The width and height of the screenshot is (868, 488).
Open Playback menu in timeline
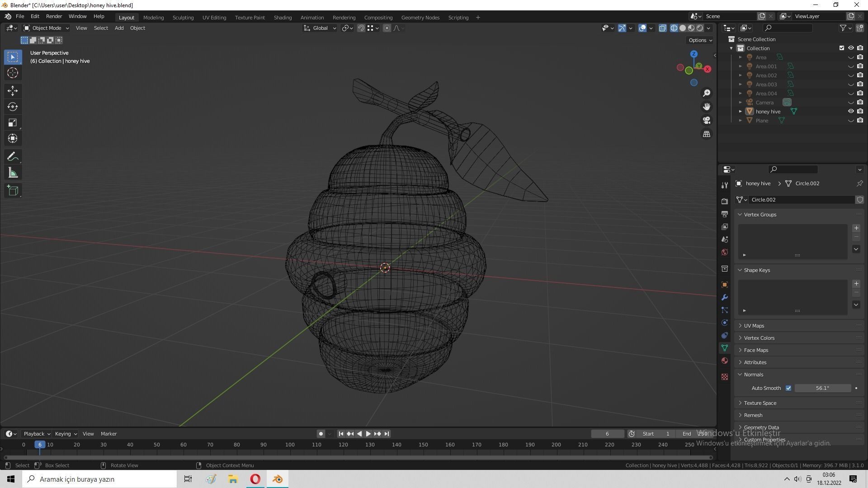point(37,434)
